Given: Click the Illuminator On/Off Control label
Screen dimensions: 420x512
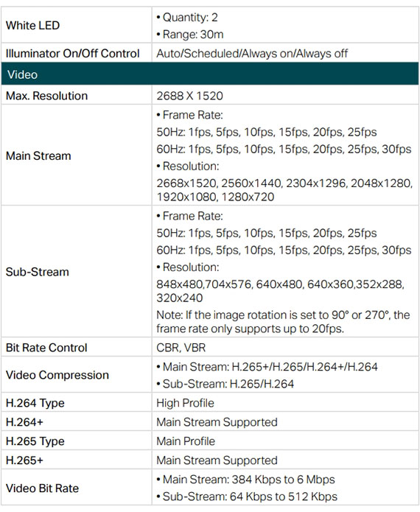Looking at the screenshot, I should point(72,53).
